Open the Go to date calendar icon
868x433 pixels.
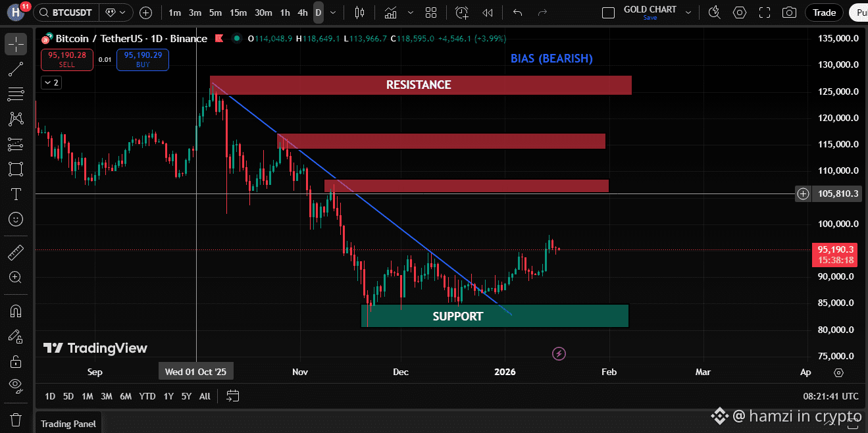232,395
